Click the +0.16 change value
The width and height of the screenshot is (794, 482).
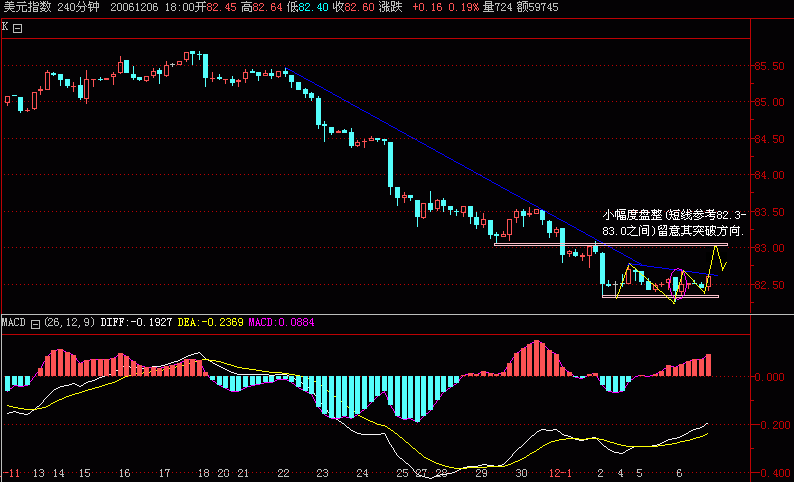click(427, 7)
